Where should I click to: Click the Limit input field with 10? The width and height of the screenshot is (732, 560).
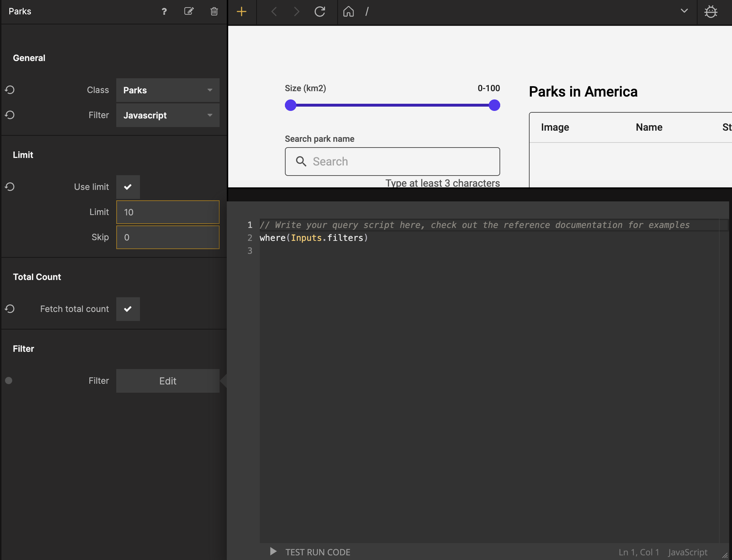(x=168, y=212)
